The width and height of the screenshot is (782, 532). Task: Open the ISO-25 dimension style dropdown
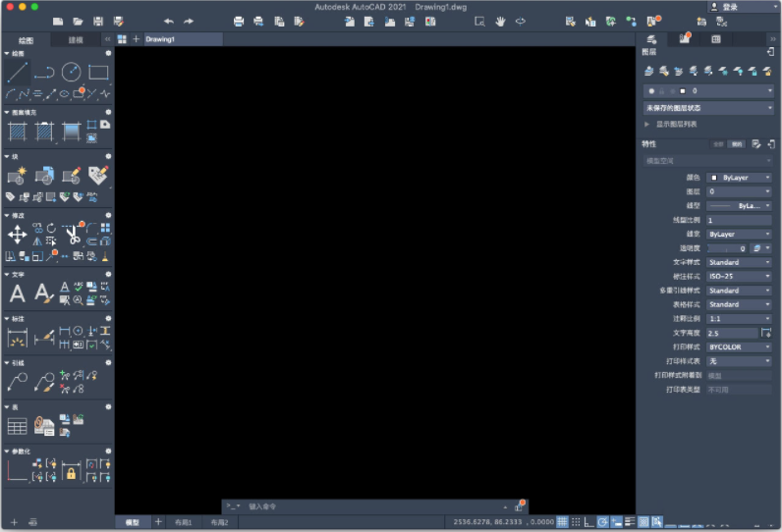[739, 276]
